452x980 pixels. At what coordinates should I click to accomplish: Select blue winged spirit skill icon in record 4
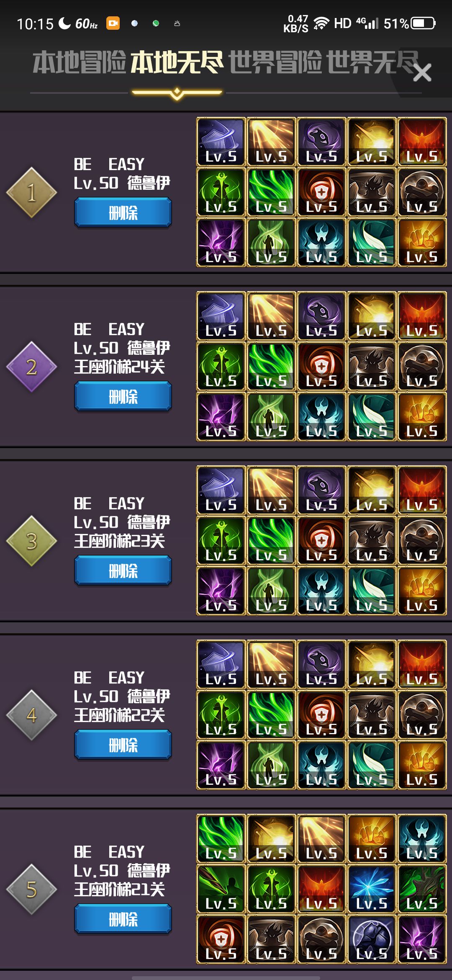coord(321,765)
